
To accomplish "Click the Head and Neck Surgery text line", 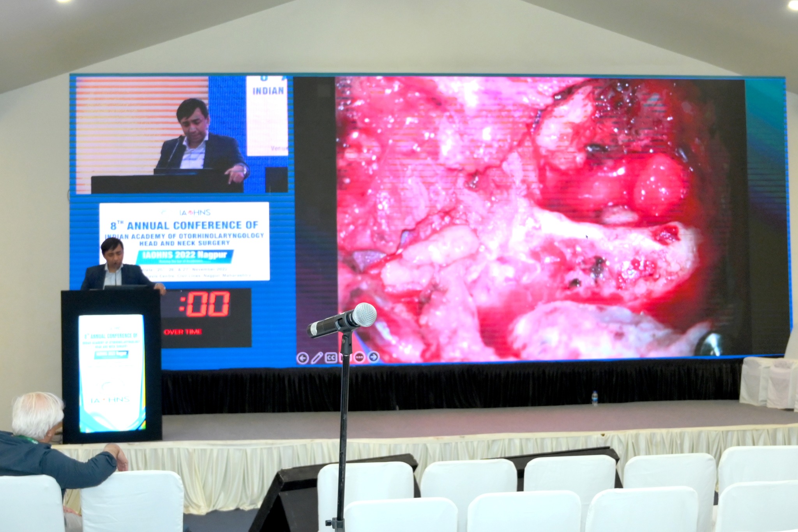I will tap(185, 243).
